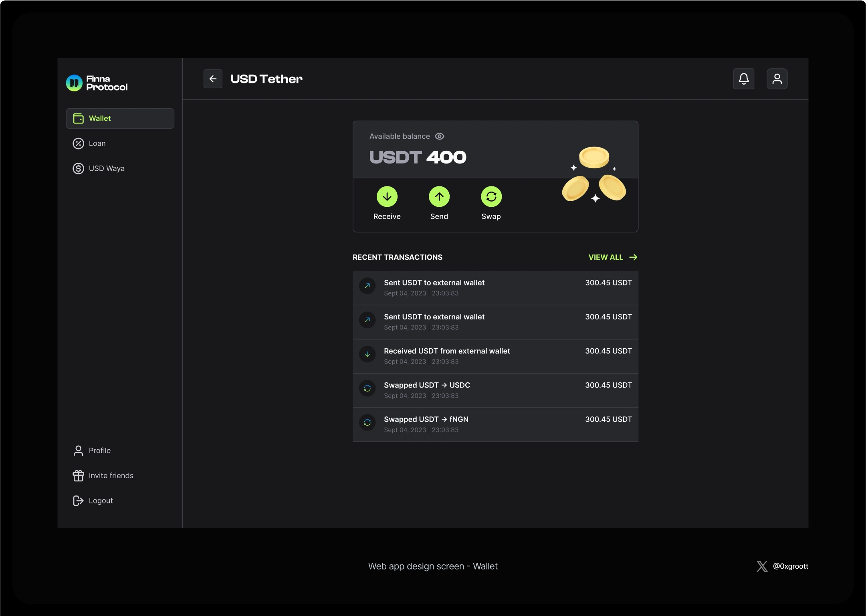Select the Send icon to transfer USDT
This screenshot has height=616, width=866.
click(439, 197)
